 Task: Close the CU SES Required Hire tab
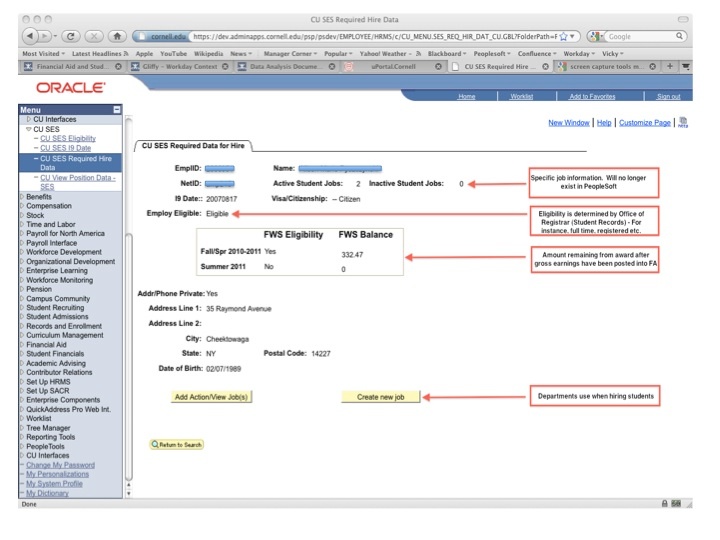coord(545,67)
